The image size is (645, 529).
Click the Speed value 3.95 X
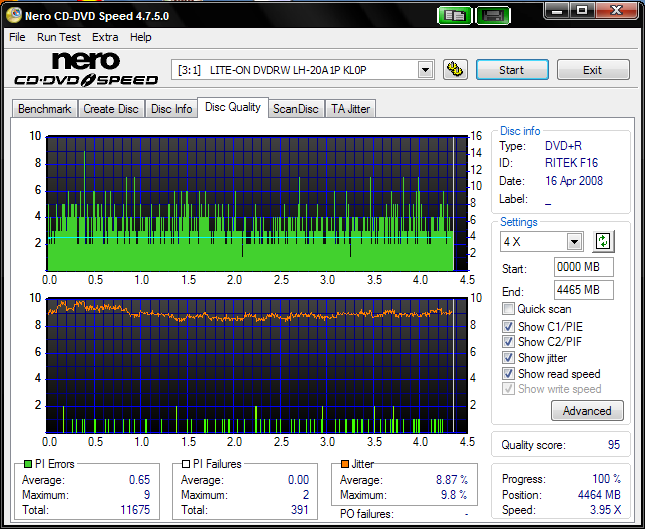point(606,510)
